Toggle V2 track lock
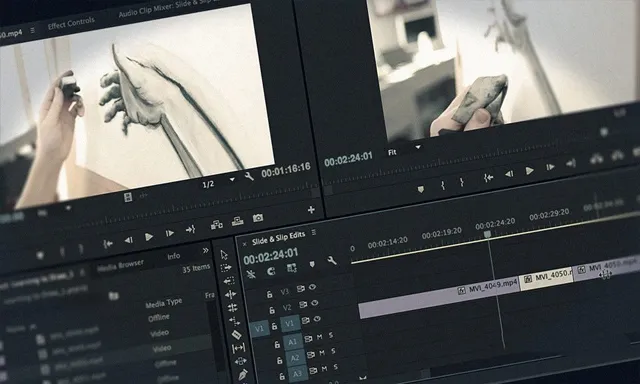 pos(272,310)
